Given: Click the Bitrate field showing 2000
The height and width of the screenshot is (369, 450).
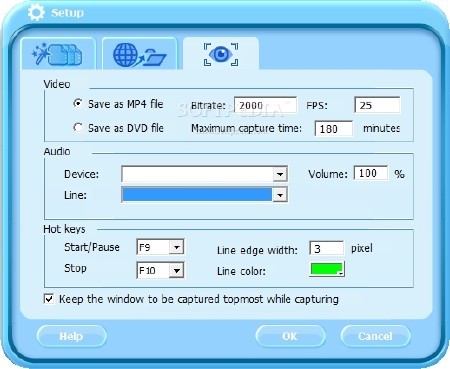Looking at the screenshot, I should [x=265, y=105].
